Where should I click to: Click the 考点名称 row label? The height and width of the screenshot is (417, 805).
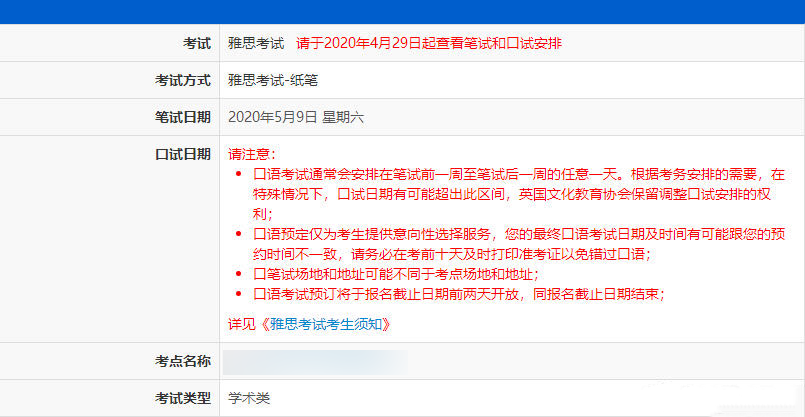(x=183, y=361)
